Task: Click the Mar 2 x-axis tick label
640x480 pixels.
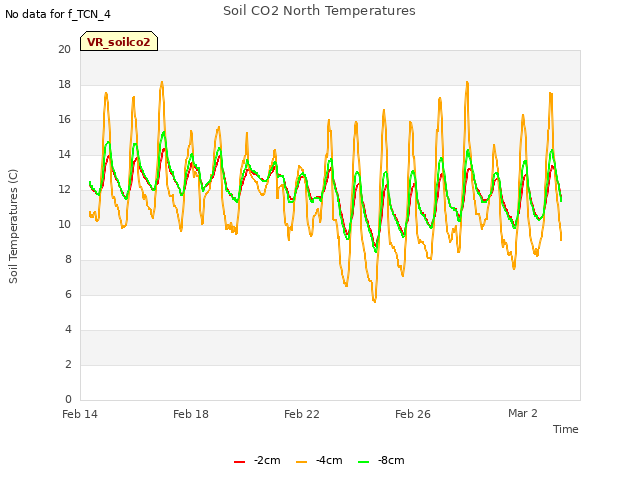Action: click(523, 413)
